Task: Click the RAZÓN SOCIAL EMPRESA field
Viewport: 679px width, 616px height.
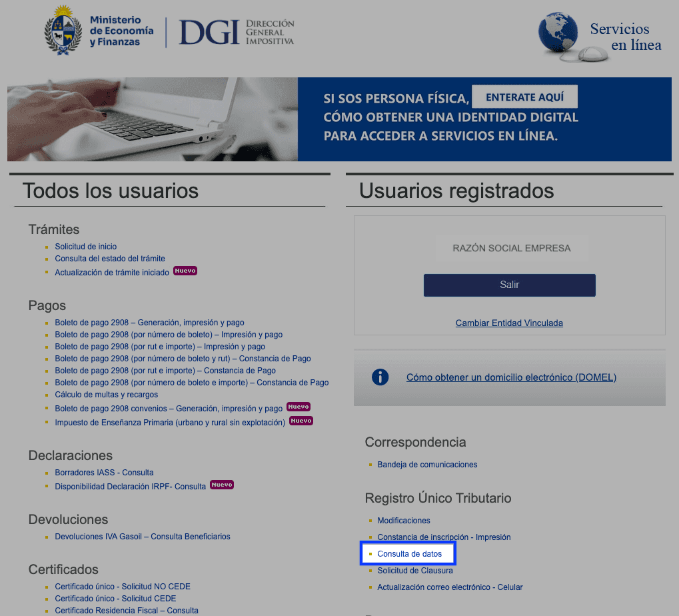Action: 511,248
